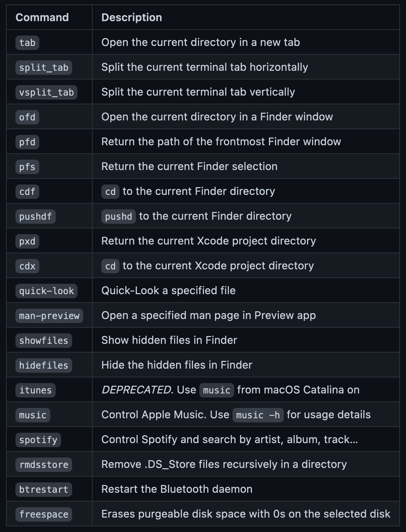Click the "ofd" command label
This screenshot has width=406, height=532.
pyautogui.click(x=27, y=117)
